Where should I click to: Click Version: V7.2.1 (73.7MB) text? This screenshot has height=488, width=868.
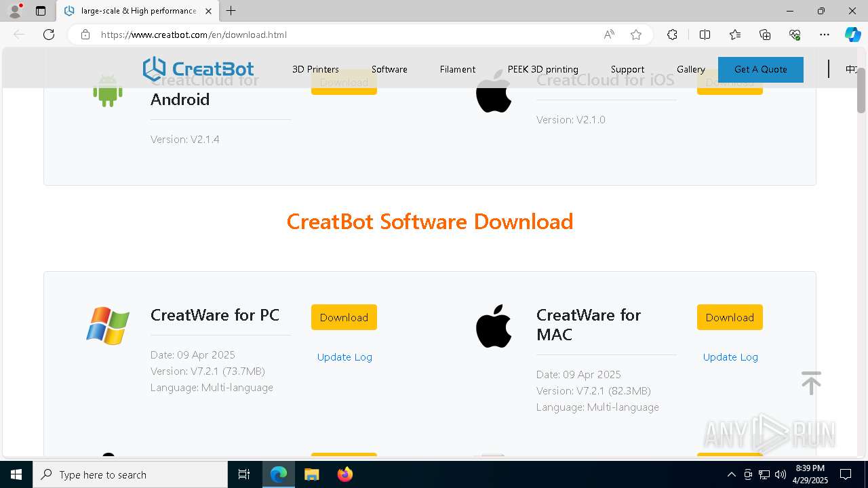pyautogui.click(x=208, y=371)
